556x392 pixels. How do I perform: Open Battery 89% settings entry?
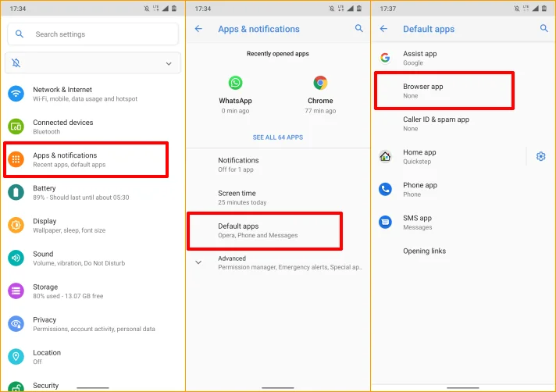[93, 192]
